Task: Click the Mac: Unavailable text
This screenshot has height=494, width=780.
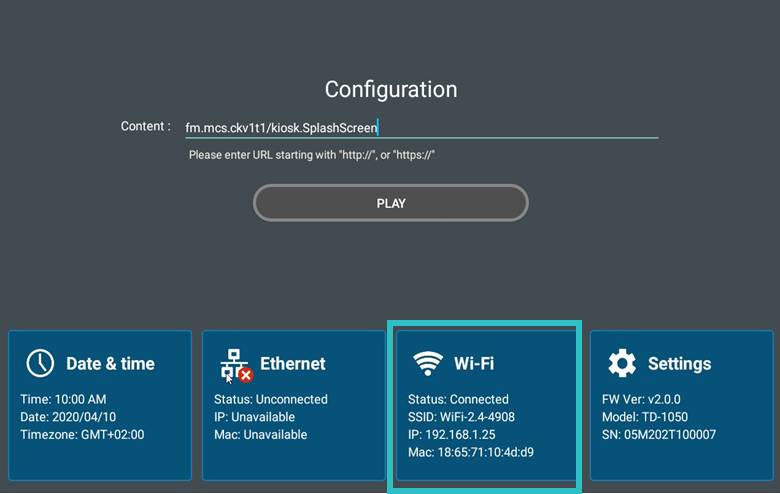Action: 261,434
